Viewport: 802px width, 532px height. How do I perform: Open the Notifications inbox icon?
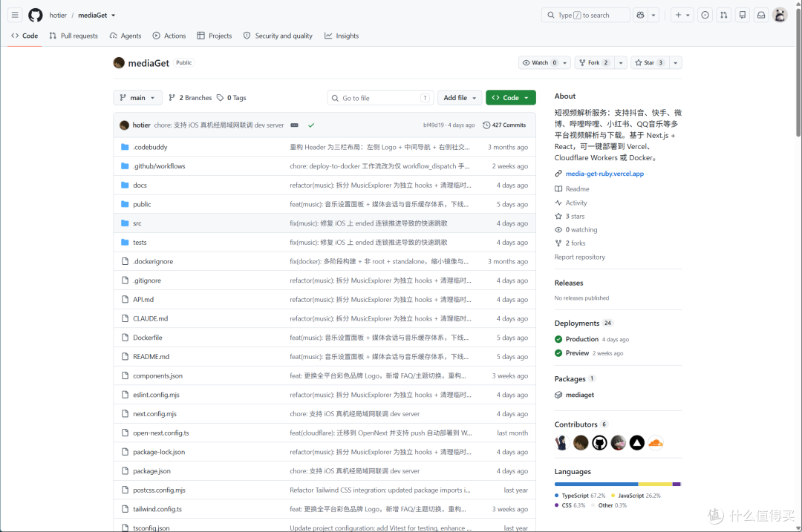tap(761, 16)
